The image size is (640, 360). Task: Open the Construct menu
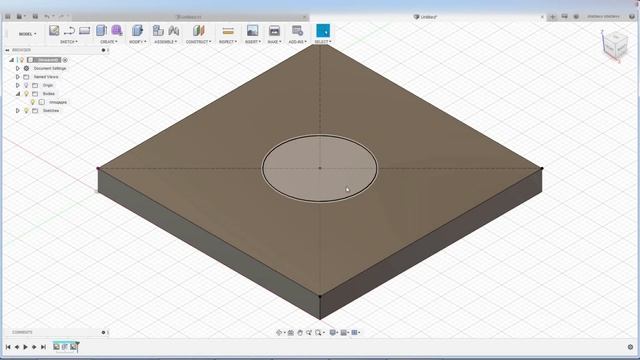click(x=199, y=42)
